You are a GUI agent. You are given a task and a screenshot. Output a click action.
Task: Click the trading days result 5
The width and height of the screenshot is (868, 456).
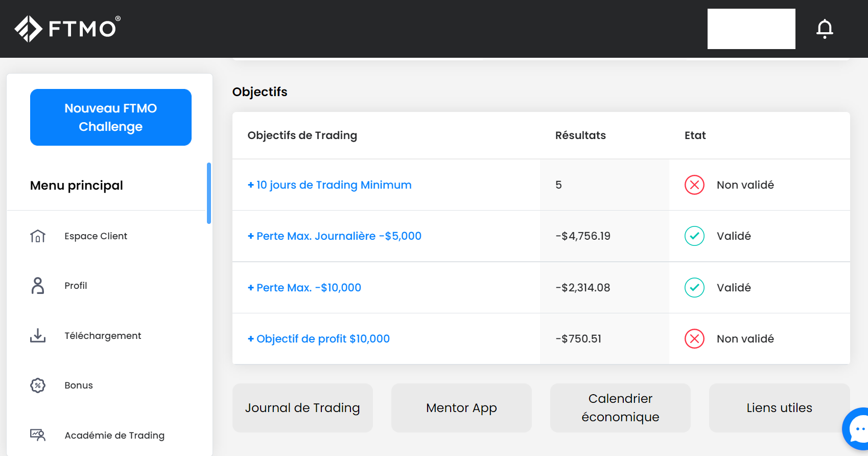[x=558, y=185]
